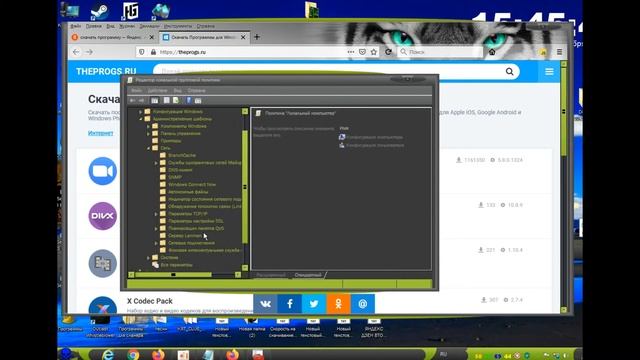640x360 pixels.
Task: Click Конфигурация пользователя in the right pane
Action: pos(375,145)
